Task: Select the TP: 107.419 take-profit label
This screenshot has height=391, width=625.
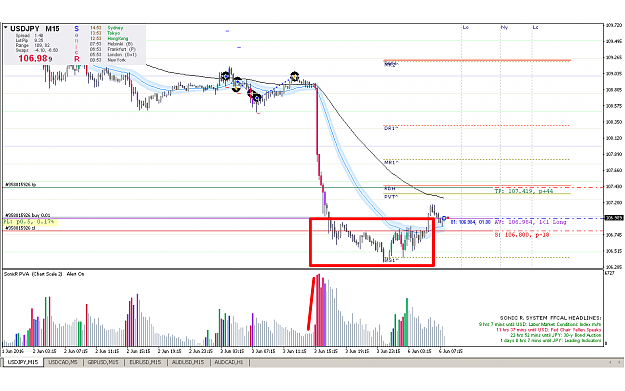Action: pos(524,191)
